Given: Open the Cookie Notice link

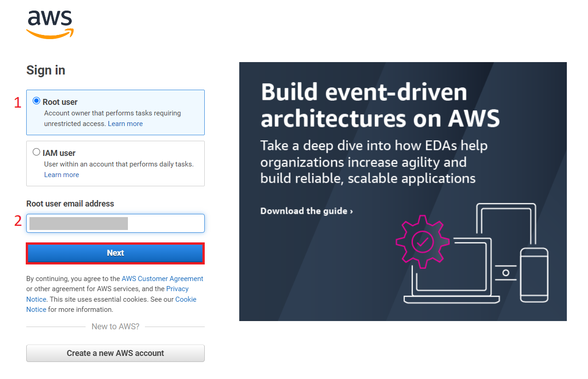Looking at the screenshot, I should 185,299.
